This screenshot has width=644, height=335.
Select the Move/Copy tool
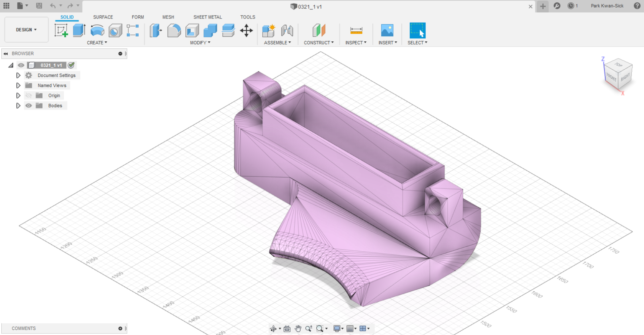click(246, 31)
